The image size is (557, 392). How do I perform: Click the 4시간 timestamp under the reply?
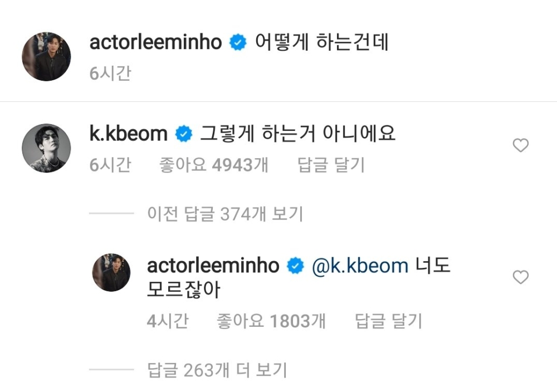tap(168, 321)
